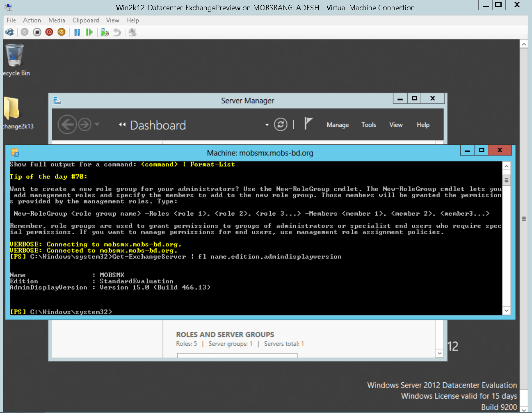Open the Media menu

point(57,20)
